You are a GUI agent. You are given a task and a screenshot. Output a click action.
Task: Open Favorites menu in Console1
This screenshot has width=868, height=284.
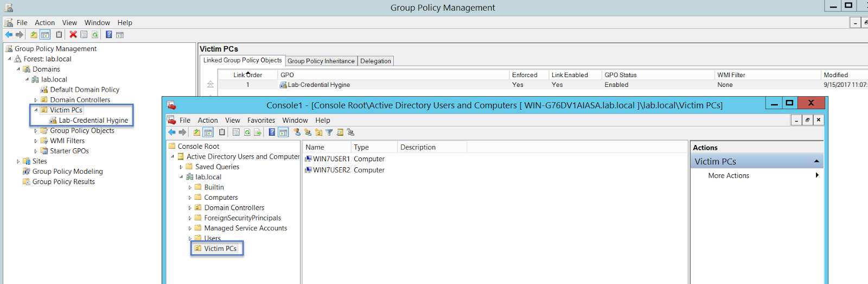pos(261,121)
